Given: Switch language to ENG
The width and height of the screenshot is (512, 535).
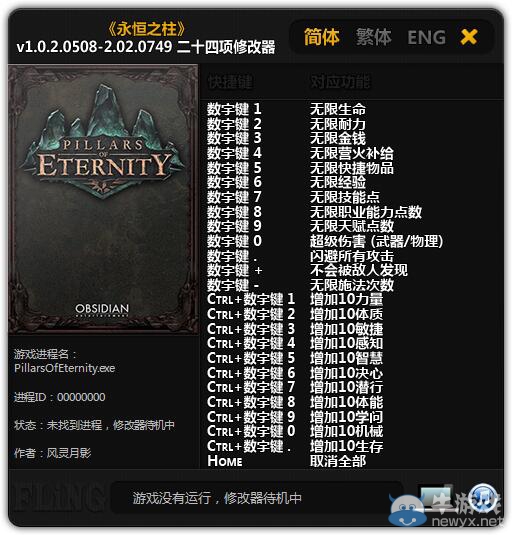Looking at the screenshot, I should (427, 37).
